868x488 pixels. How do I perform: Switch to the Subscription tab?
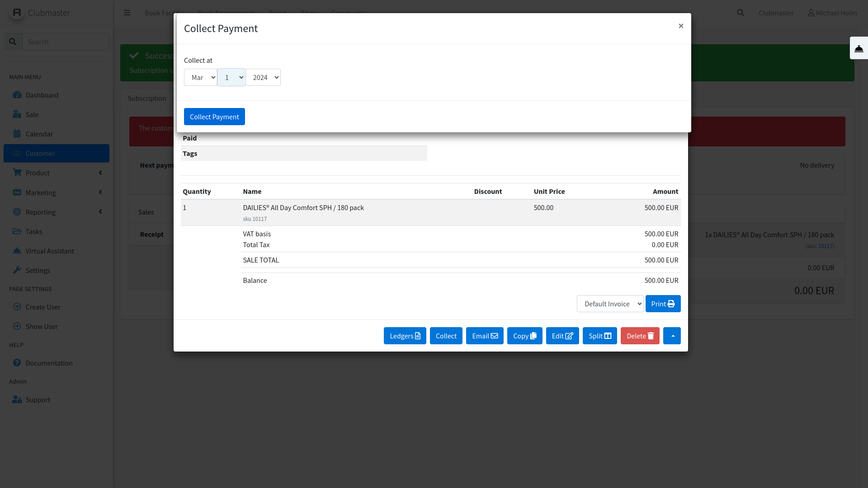pyautogui.click(x=146, y=98)
